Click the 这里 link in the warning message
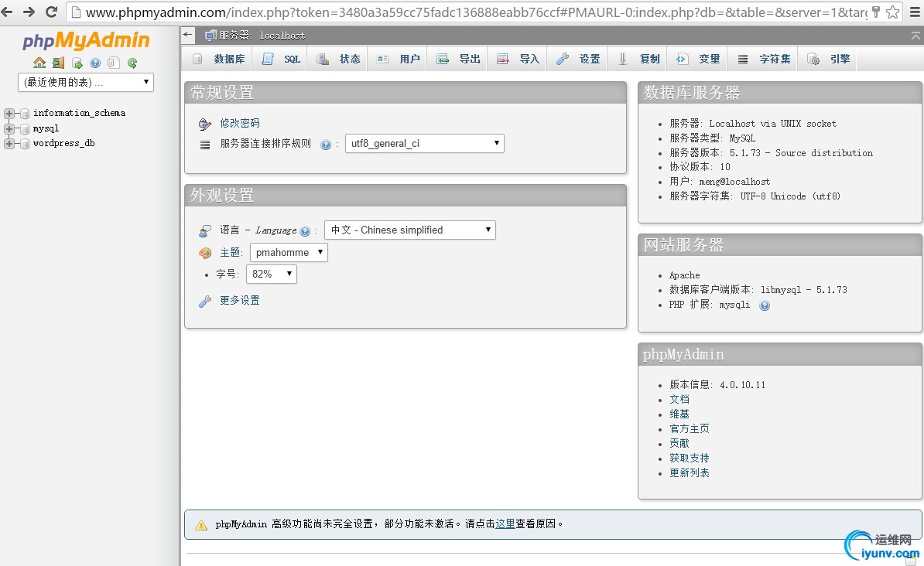Viewport: 924px width, 566px height. pos(505,523)
